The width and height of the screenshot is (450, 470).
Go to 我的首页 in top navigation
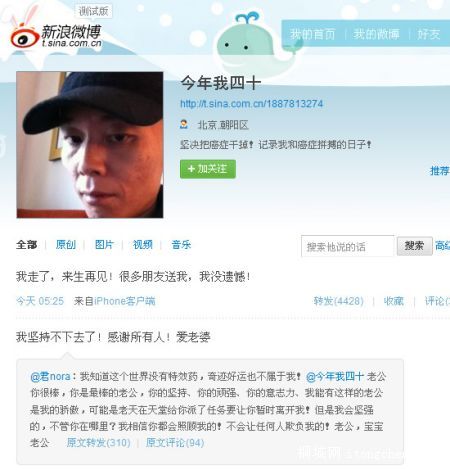(x=312, y=34)
